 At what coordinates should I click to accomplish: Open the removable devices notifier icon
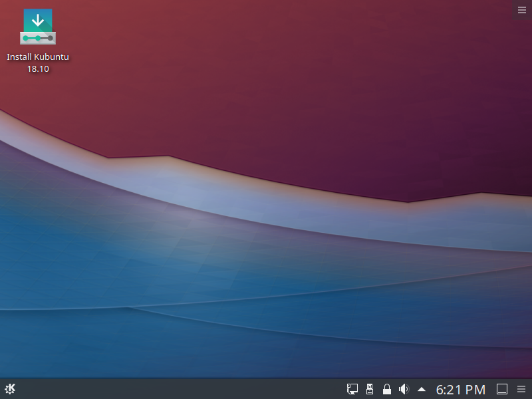[370, 389]
